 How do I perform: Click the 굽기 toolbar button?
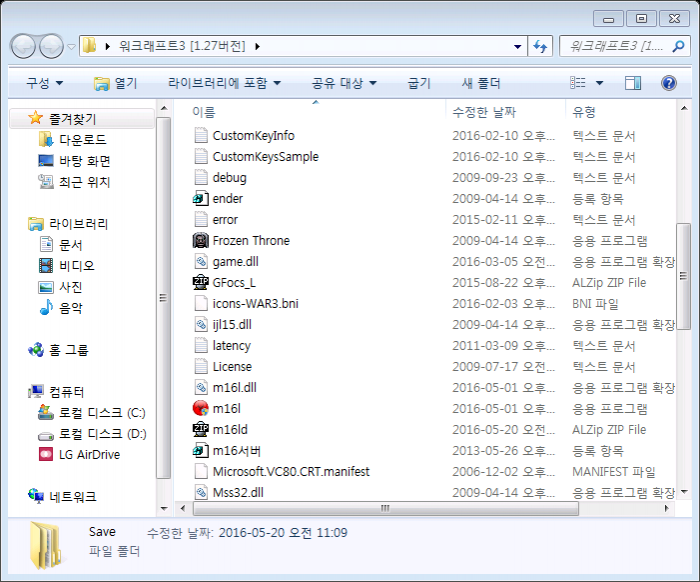click(x=419, y=83)
